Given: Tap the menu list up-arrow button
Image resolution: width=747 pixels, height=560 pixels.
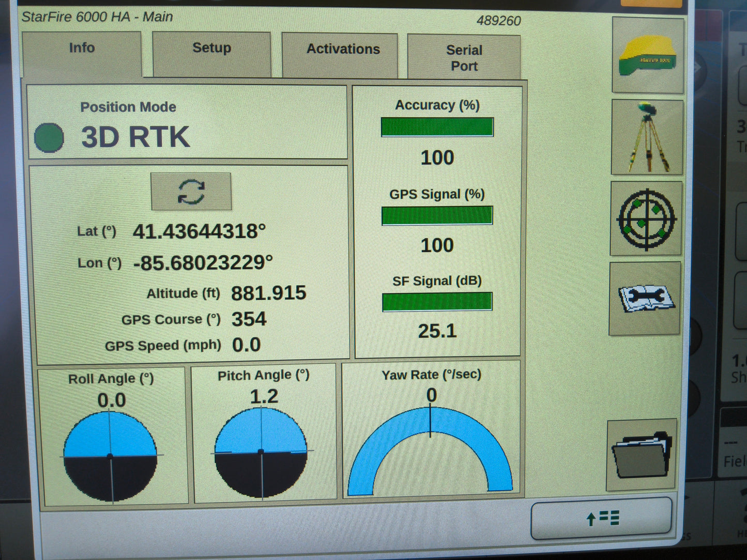Looking at the screenshot, I should [x=602, y=518].
